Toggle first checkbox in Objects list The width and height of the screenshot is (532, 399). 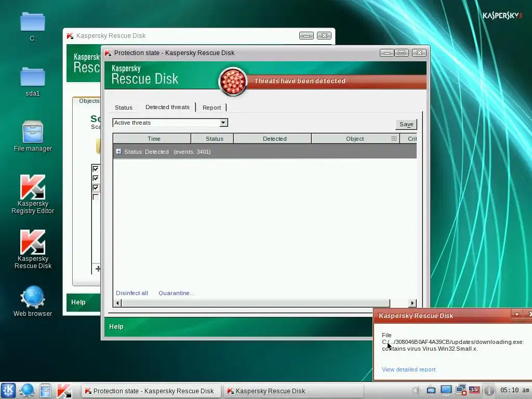96,169
